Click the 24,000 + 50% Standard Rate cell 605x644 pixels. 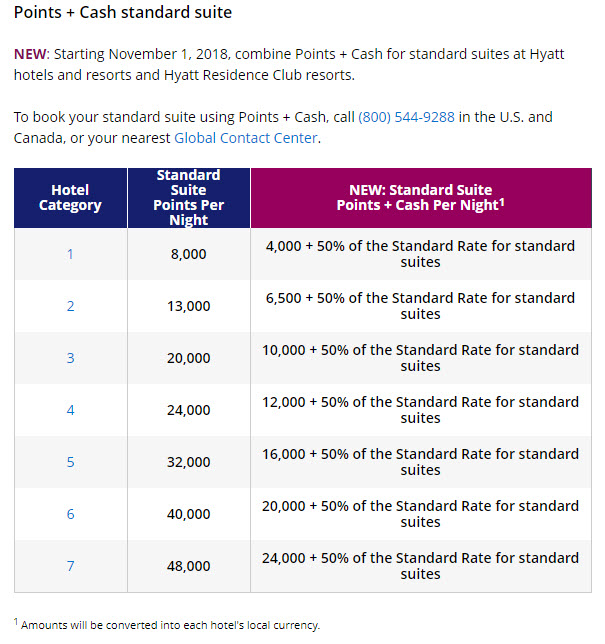[420, 566]
